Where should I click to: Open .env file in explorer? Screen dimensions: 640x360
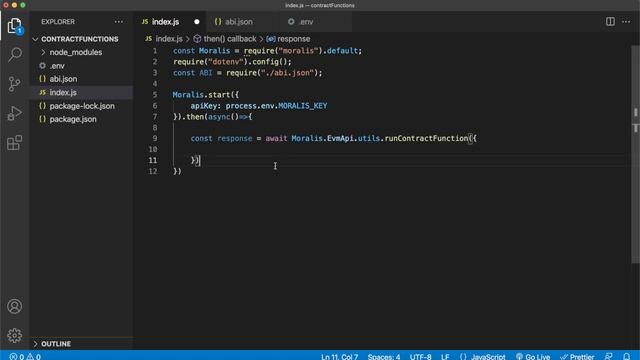click(57, 66)
